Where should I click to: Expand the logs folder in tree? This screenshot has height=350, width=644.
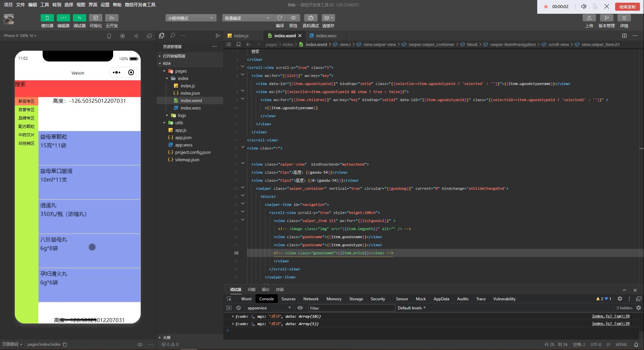point(182,115)
